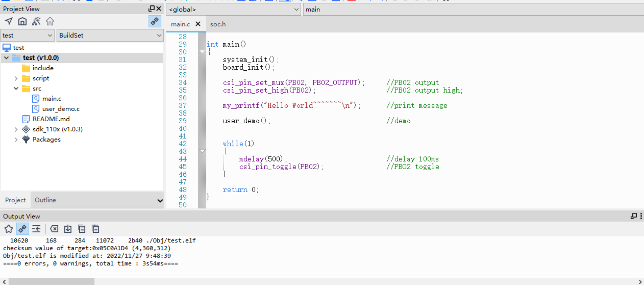Image resolution: width=644 pixels, height=285 pixels.
Task: Open the Output View more options menu
Action: (x=641, y=216)
